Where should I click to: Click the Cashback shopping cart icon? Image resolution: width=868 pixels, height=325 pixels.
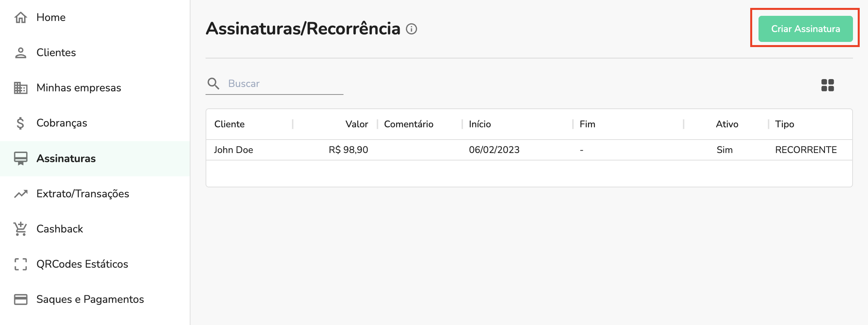pos(21,229)
